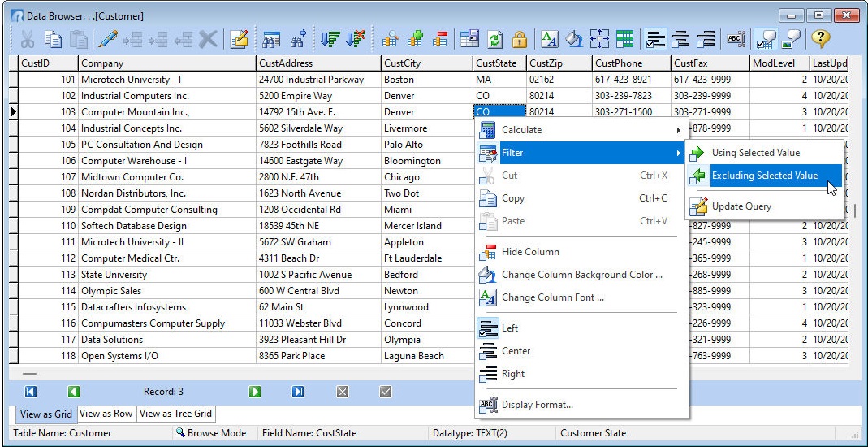This screenshot has height=447, width=868.
Task: Click the CustCity column header
Action: pos(427,63)
